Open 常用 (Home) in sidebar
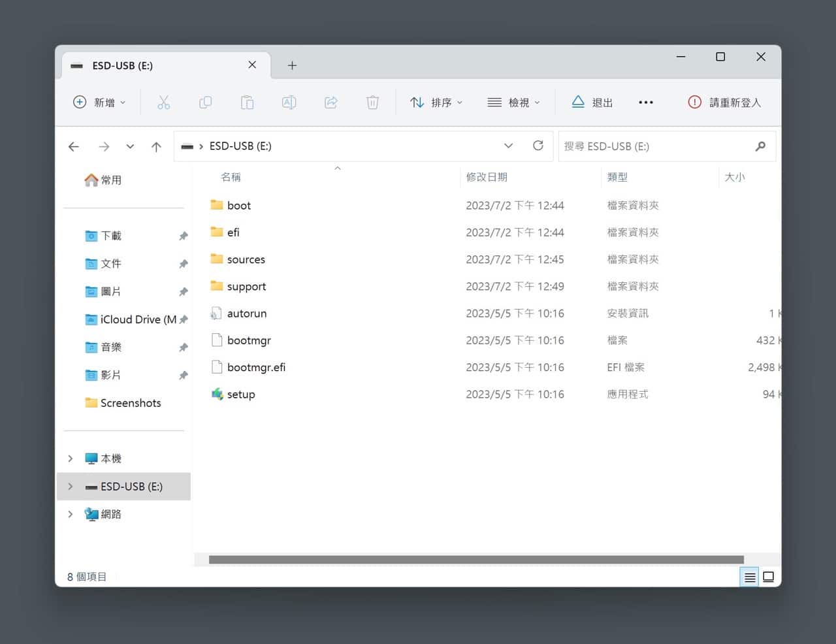This screenshot has width=836, height=644. [103, 180]
